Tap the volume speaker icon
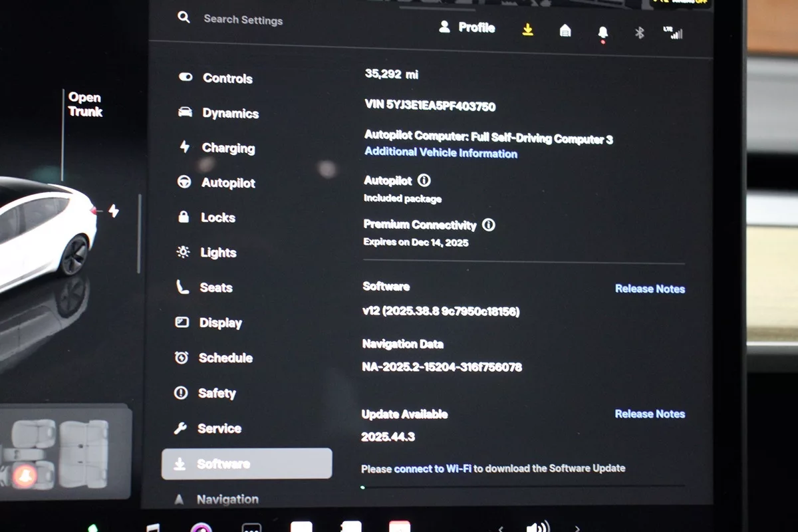Image resolution: width=798 pixels, height=532 pixels. (x=537, y=527)
